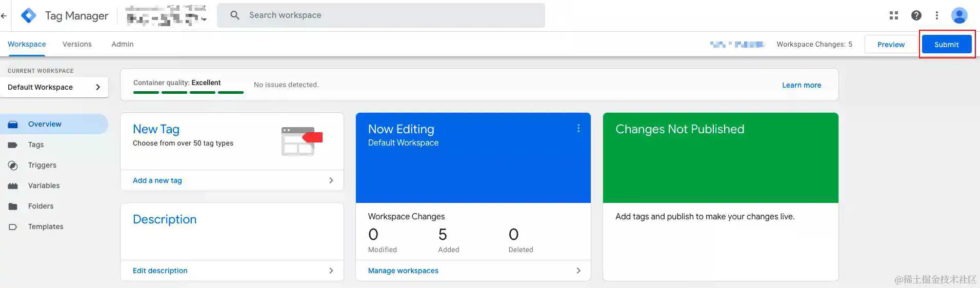The image size is (980, 288).
Task: Click the Now Editing card title
Action: click(x=401, y=129)
